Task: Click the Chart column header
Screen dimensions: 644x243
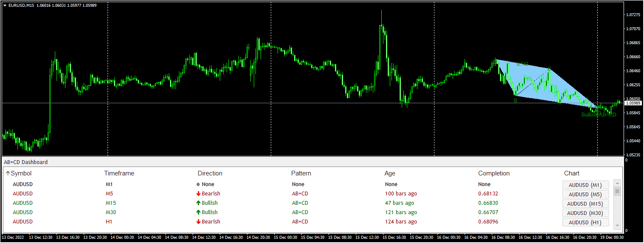Action: coord(572,173)
